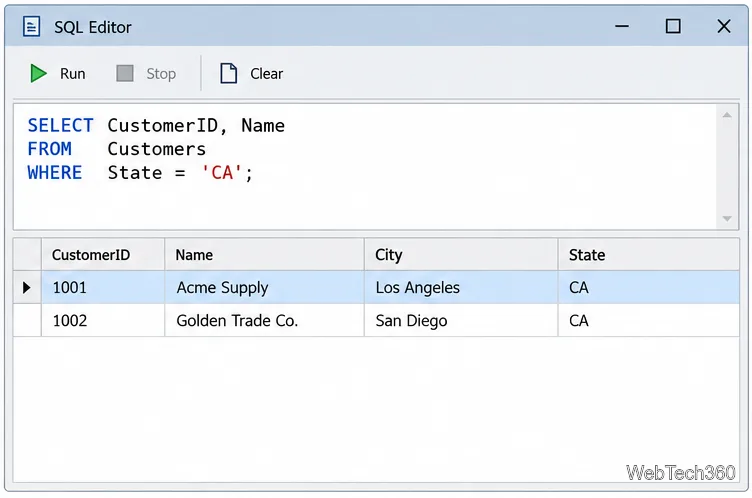Screen dimensions: 752x498
Task: Click the query editor down scroll arrow
Action: point(727,218)
